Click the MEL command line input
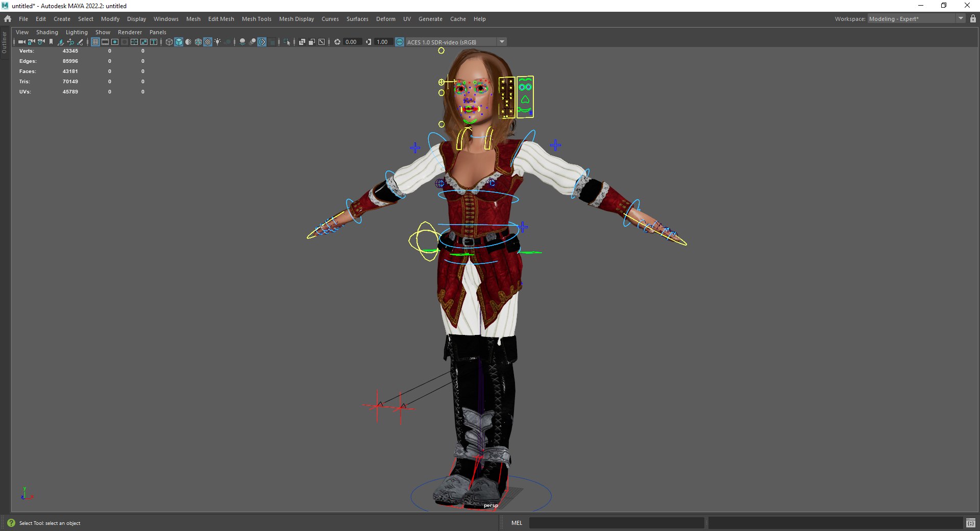This screenshot has height=531, width=980. click(617, 523)
